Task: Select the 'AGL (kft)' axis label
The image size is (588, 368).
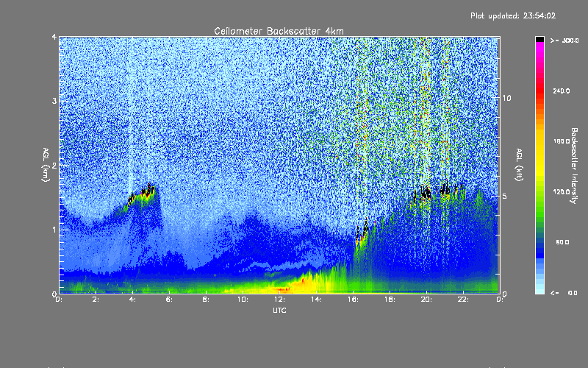Action: [519, 165]
